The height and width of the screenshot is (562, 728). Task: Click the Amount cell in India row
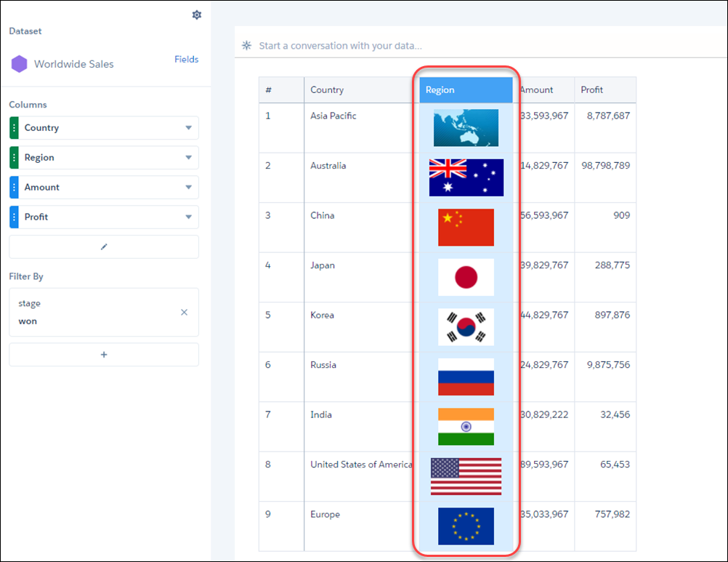(544, 426)
